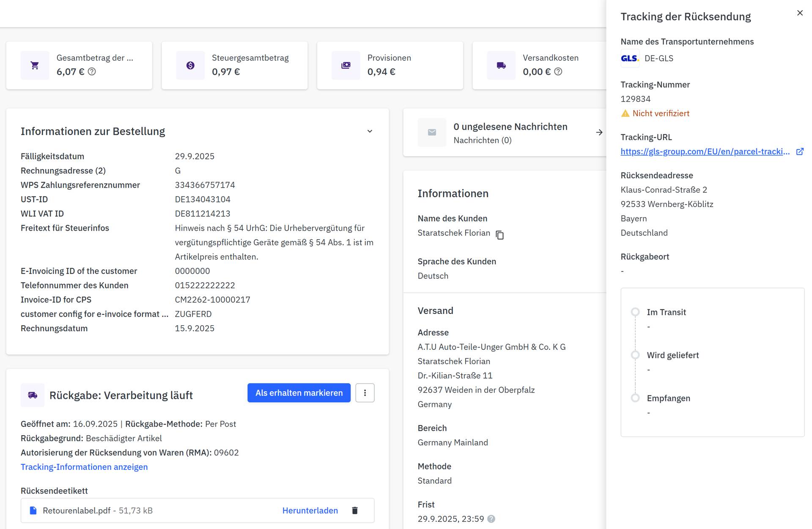812x529 pixels.
Task: Click the GLS carrier logo
Action: [629, 59]
